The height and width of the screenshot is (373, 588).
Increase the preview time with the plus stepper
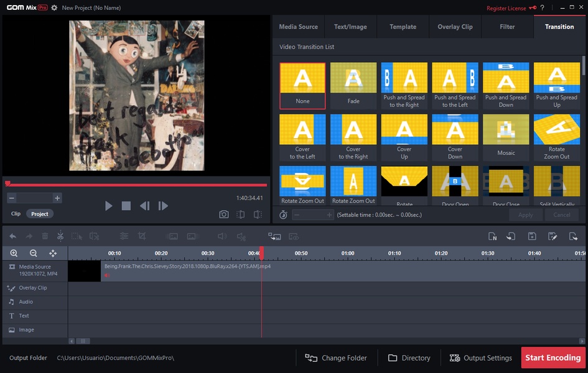tap(57, 198)
